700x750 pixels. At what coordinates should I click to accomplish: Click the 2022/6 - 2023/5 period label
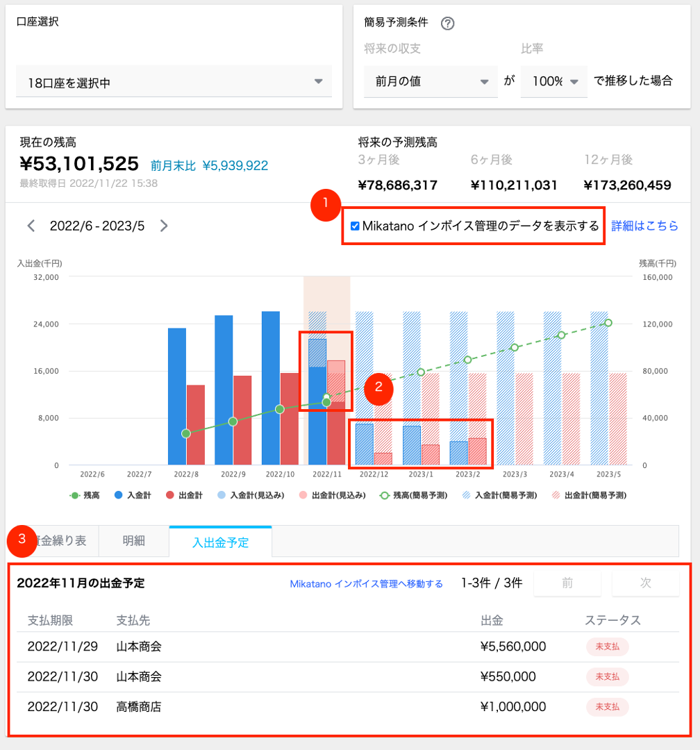(97, 226)
